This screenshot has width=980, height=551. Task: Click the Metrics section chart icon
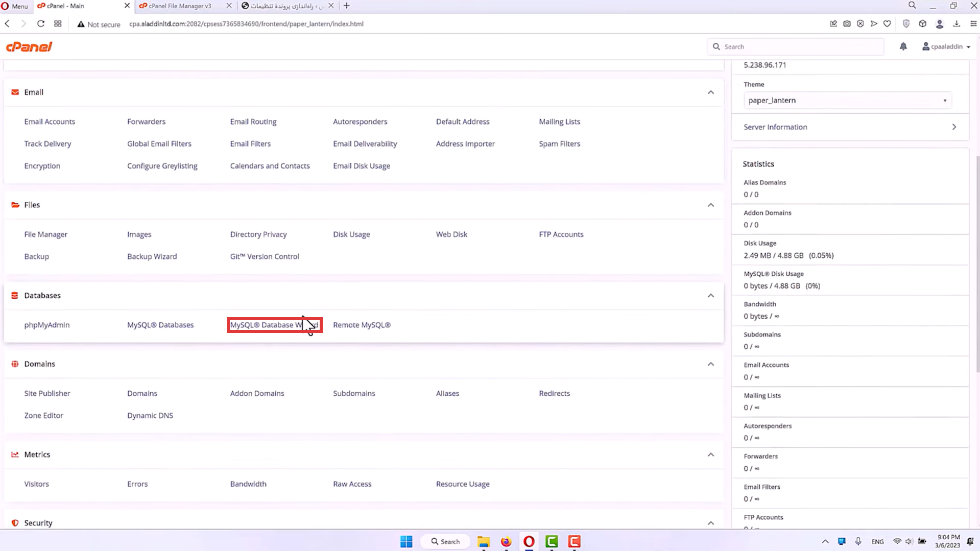click(15, 454)
